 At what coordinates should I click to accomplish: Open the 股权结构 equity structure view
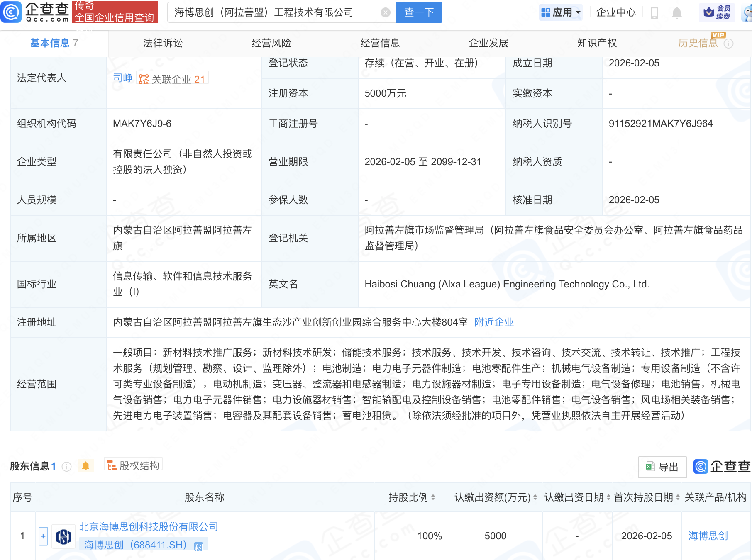(x=133, y=466)
